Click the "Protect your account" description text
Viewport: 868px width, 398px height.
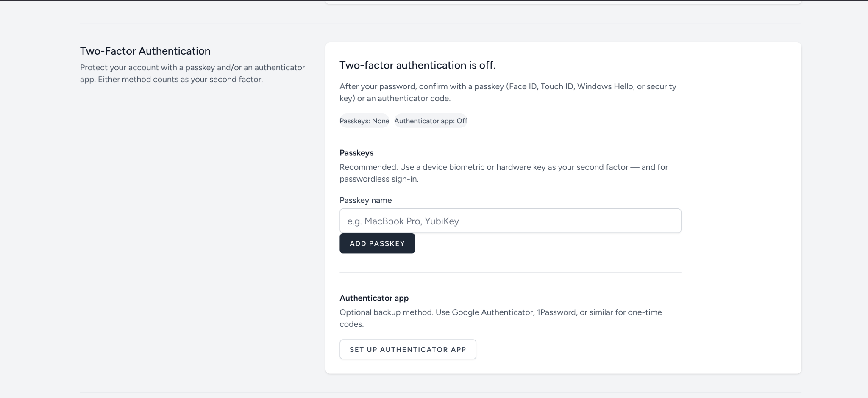pos(192,73)
